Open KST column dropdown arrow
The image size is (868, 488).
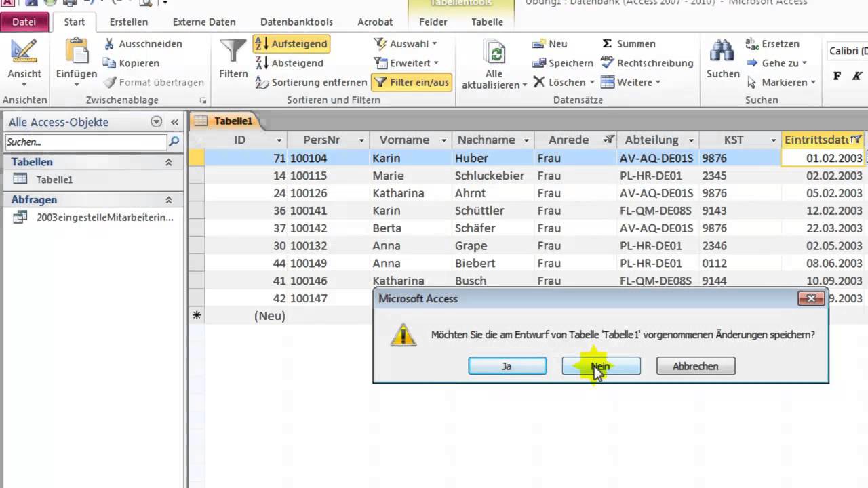coord(773,140)
